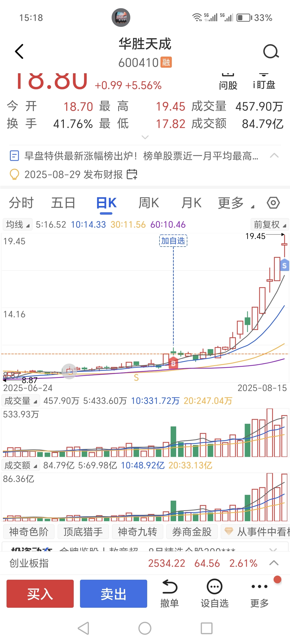The height and width of the screenshot is (644, 290).
Task: Tap 加自选 label on chart
Action: [173, 241]
